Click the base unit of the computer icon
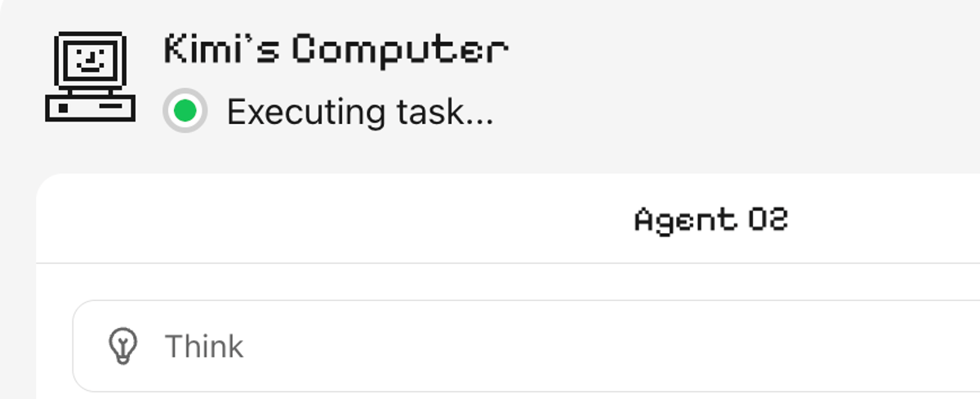 point(90,108)
